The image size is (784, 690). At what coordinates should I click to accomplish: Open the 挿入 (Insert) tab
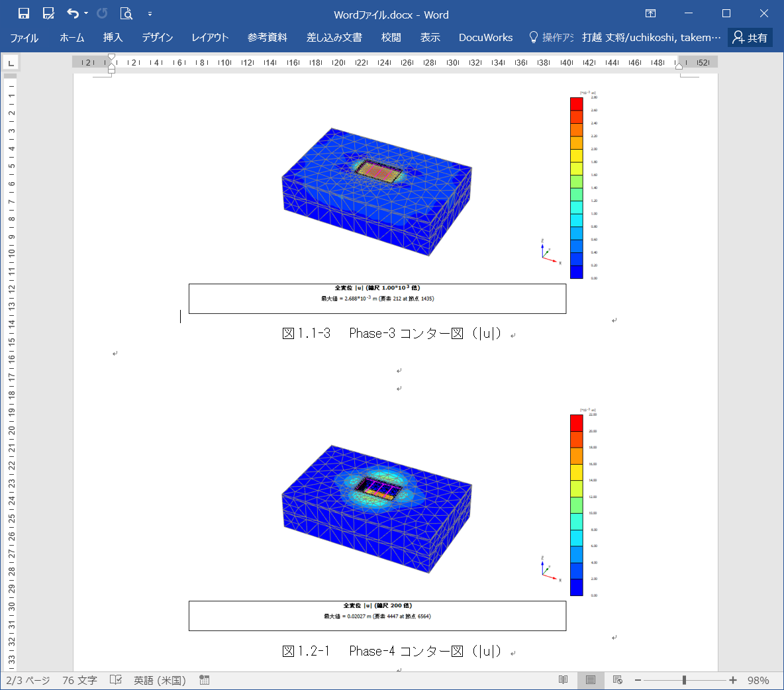[x=113, y=38]
